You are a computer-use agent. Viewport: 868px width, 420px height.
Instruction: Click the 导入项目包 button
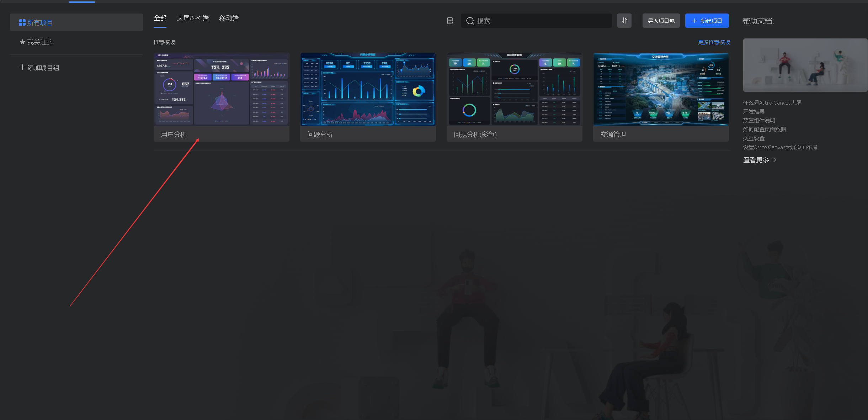661,21
